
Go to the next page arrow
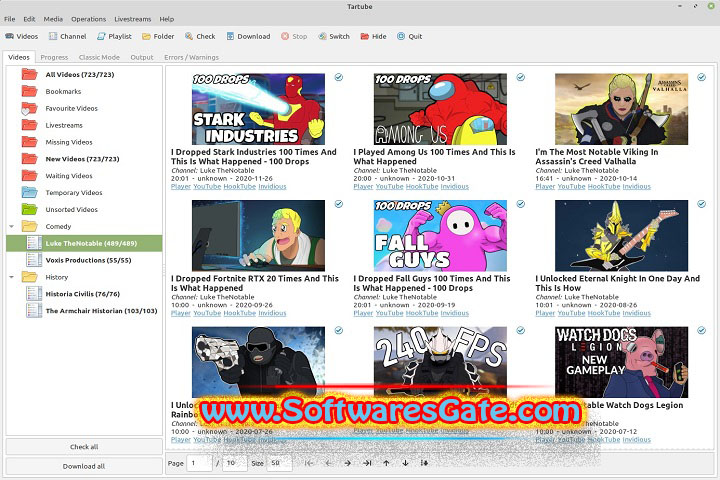pos(348,463)
